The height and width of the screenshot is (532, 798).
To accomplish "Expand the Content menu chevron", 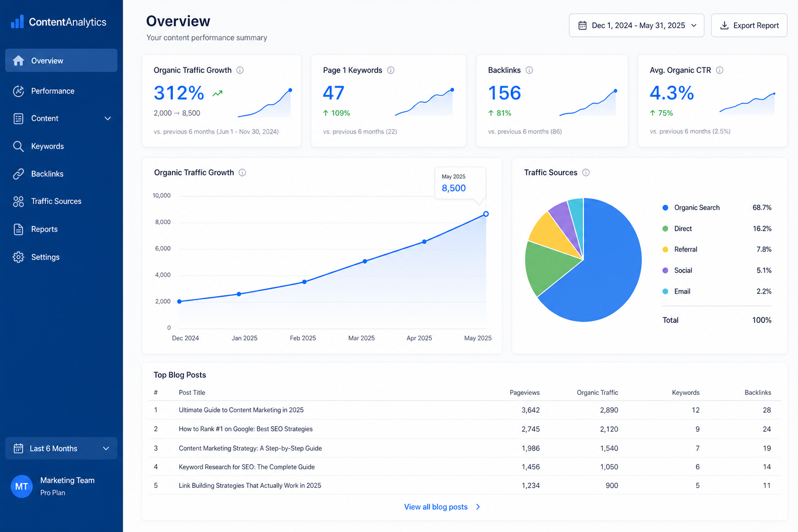I will coord(108,118).
